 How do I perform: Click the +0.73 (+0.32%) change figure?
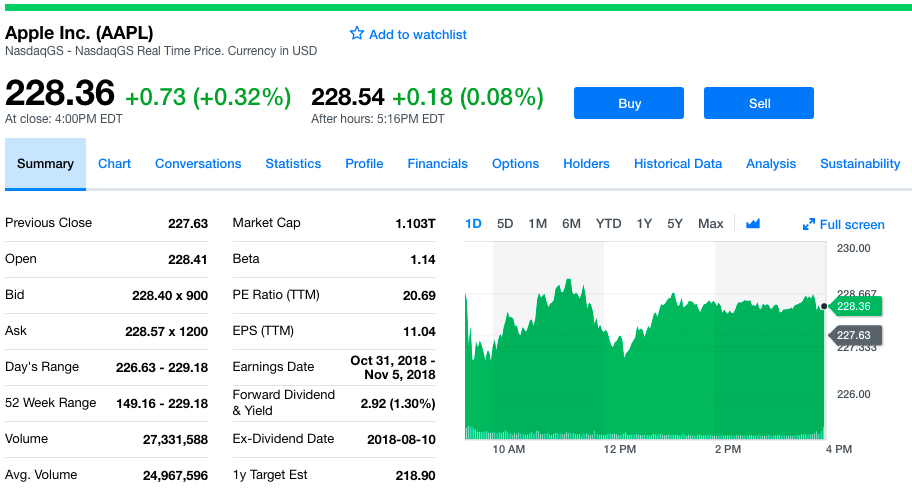click(x=208, y=97)
